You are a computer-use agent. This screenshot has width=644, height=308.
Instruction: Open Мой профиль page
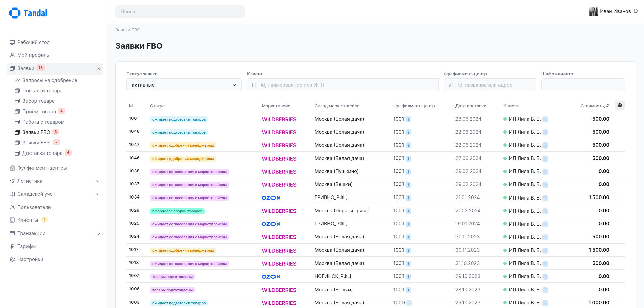pyautogui.click(x=33, y=55)
